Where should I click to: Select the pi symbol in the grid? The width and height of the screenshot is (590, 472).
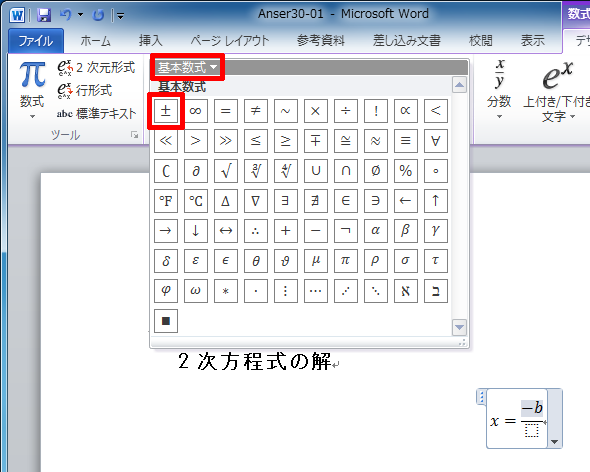coord(345,260)
